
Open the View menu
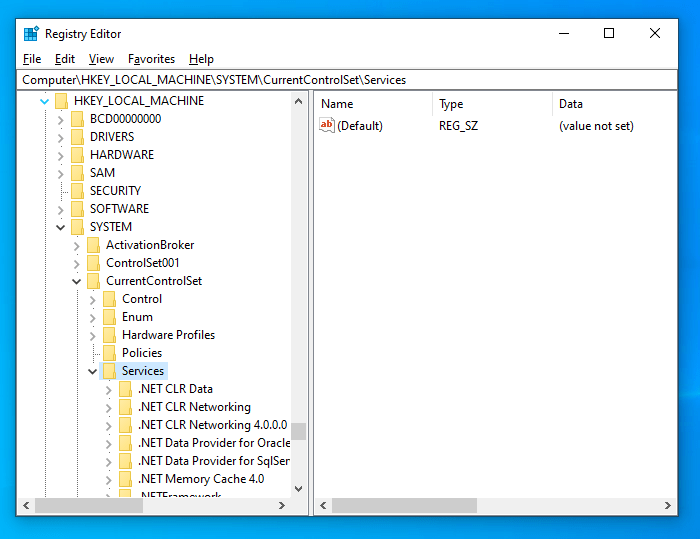(101, 59)
